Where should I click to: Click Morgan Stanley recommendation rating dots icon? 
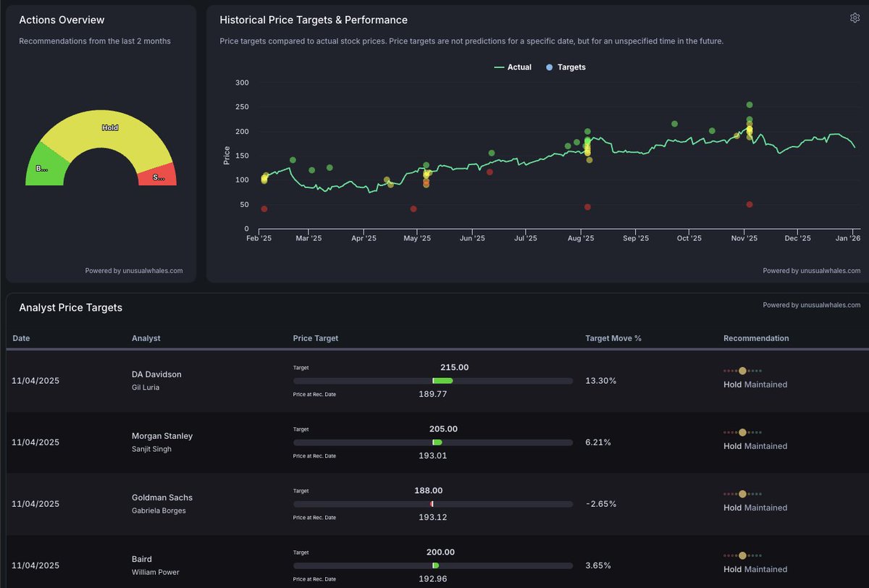tap(742, 432)
